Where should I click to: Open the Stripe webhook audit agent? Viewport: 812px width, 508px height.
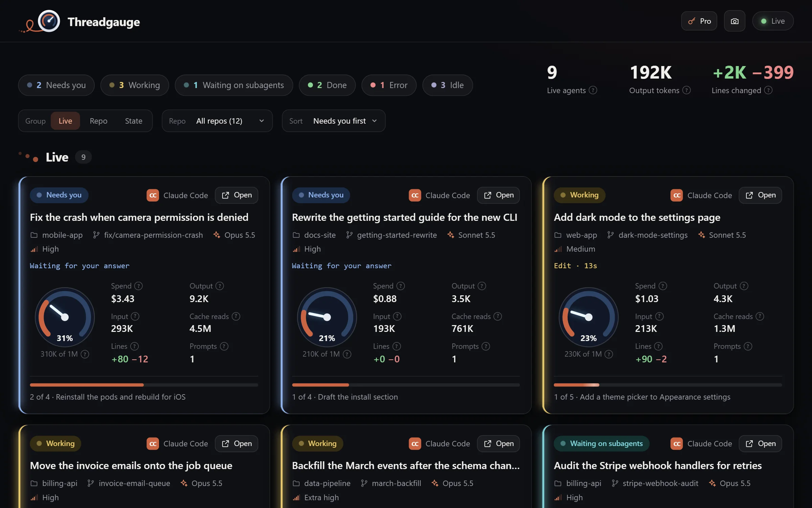tap(760, 444)
